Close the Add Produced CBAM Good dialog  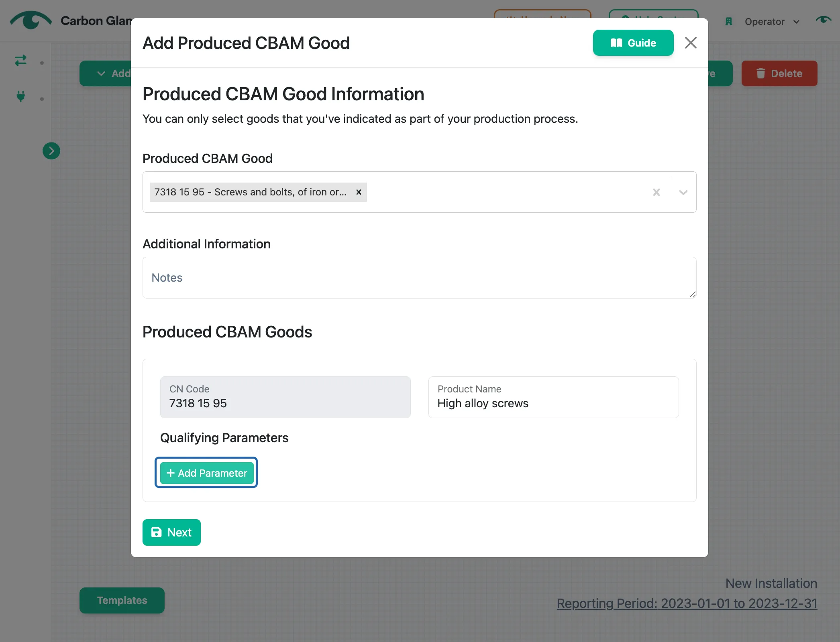[691, 43]
